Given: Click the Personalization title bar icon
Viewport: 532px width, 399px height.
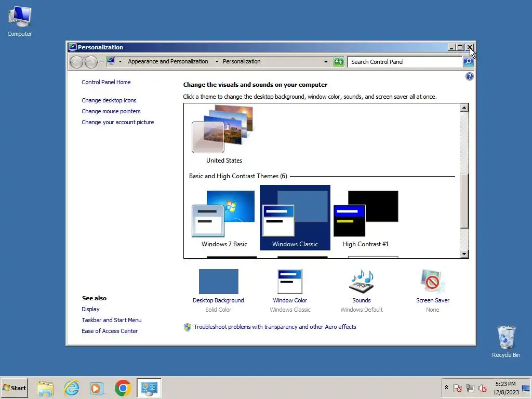Looking at the screenshot, I should [72, 47].
